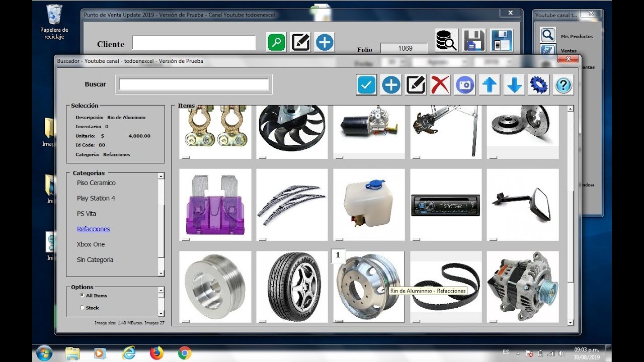Select the wiper blades thumbnail
Image resolution: width=644 pixels, height=362 pixels.
point(292,205)
